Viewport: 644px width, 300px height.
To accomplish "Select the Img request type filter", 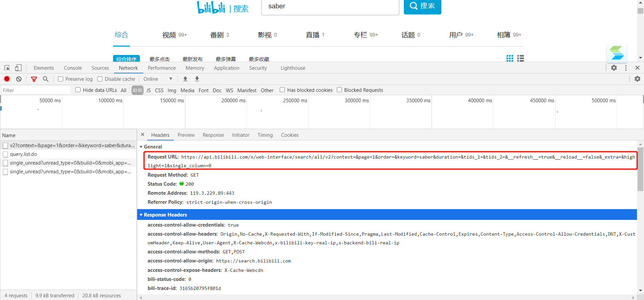I will (x=172, y=91).
